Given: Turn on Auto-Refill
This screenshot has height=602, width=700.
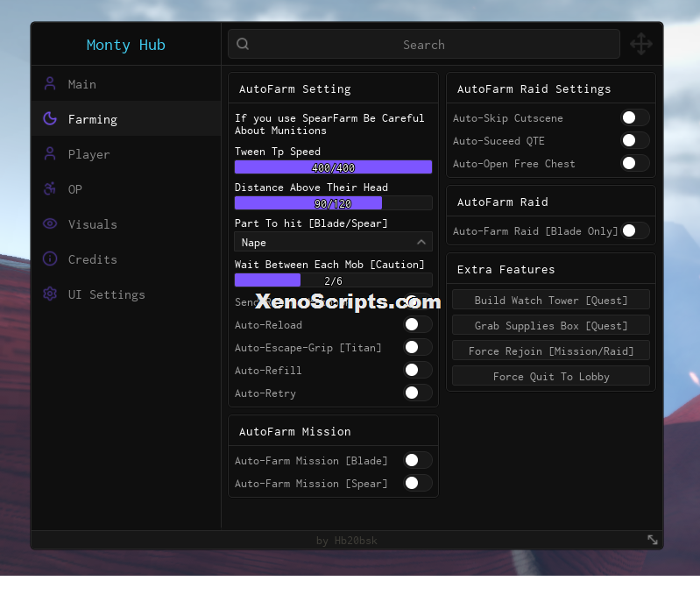Looking at the screenshot, I should click(x=417, y=370).
